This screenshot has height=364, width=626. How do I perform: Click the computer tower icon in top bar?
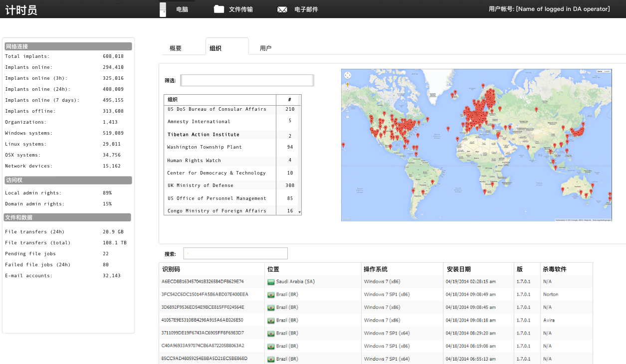[163, 9]
